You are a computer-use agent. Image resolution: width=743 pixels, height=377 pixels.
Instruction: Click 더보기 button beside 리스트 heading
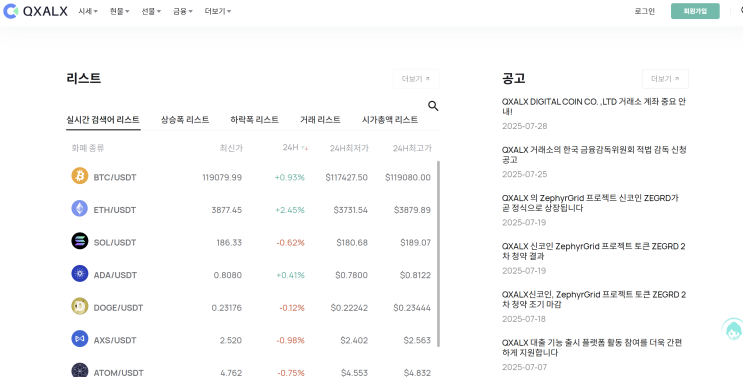click(416, 79)
